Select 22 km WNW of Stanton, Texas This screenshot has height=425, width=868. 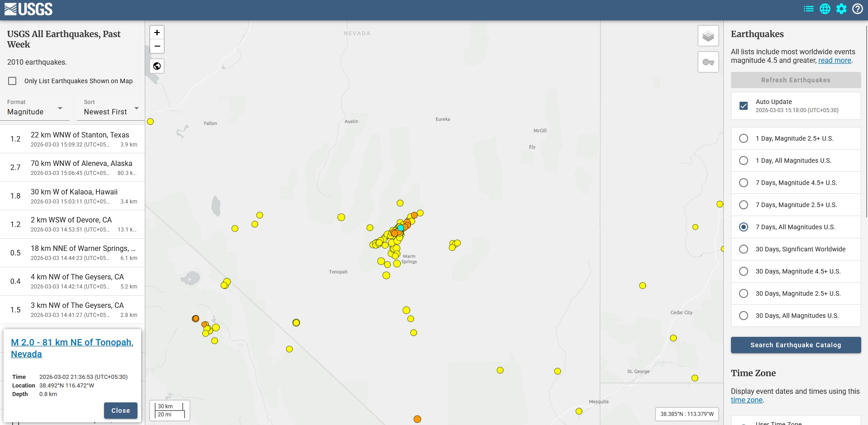72,139
